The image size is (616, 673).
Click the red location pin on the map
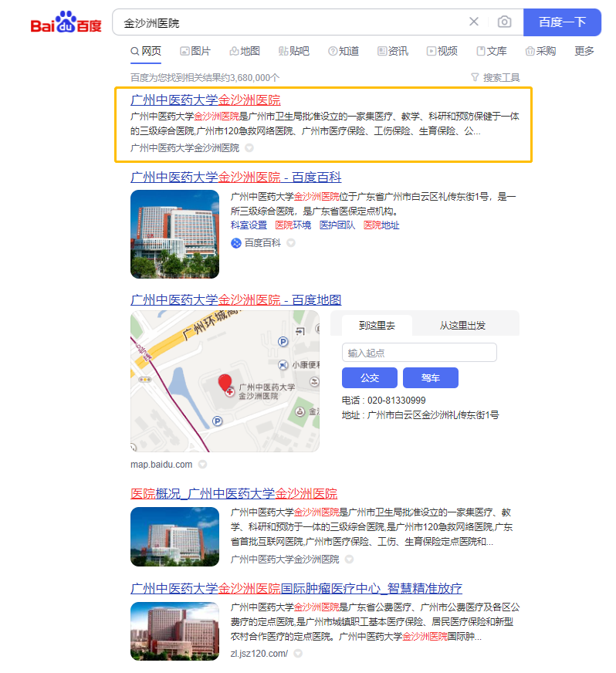[225, 381]
